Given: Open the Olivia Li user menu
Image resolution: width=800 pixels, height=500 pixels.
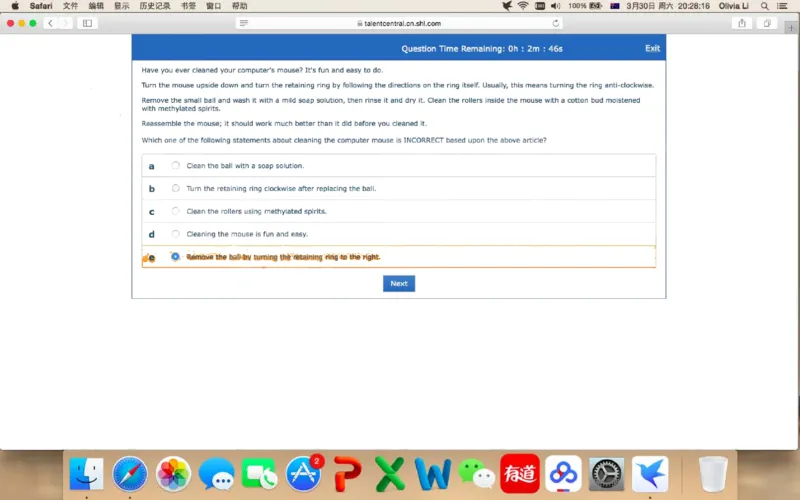Looking at the screenshot, I should click(733, 6).
